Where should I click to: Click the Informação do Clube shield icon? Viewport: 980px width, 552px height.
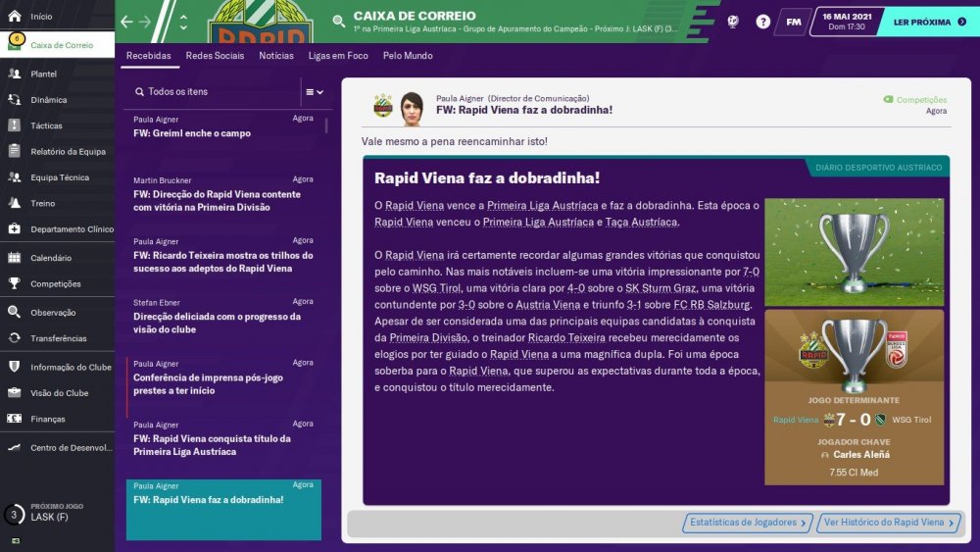(14, 367)
